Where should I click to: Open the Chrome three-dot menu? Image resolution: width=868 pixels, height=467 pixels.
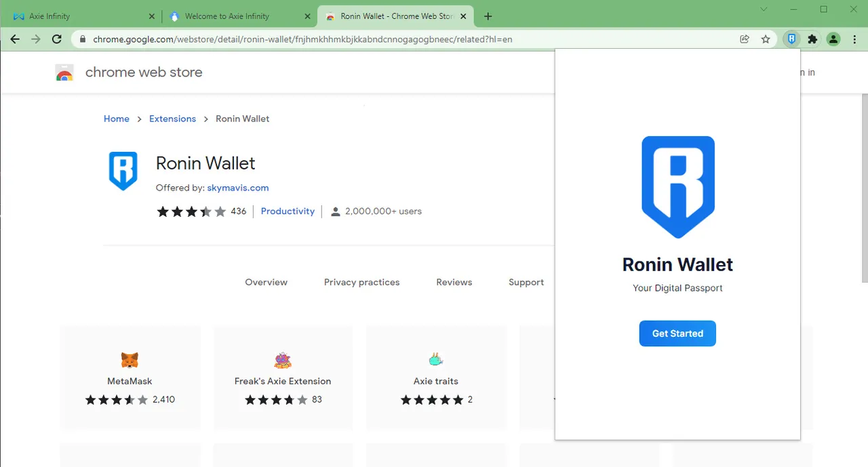click(x=854, y=39)
